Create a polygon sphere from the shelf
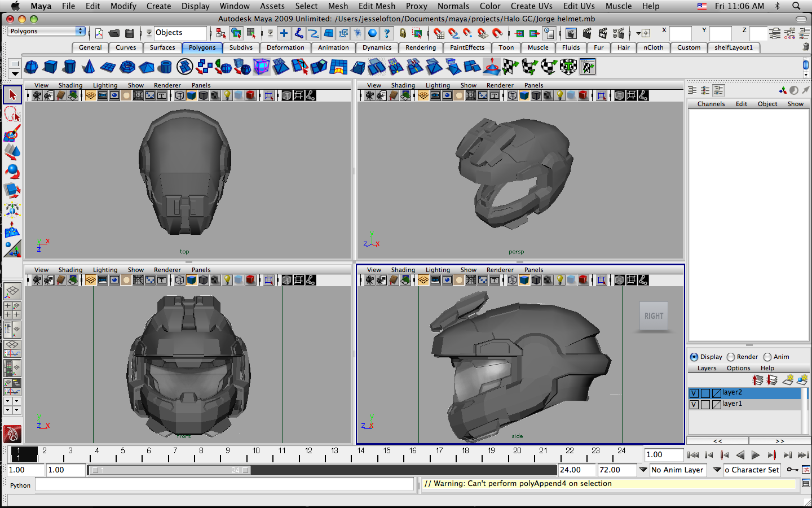812x508 pixels. point(32,67)
